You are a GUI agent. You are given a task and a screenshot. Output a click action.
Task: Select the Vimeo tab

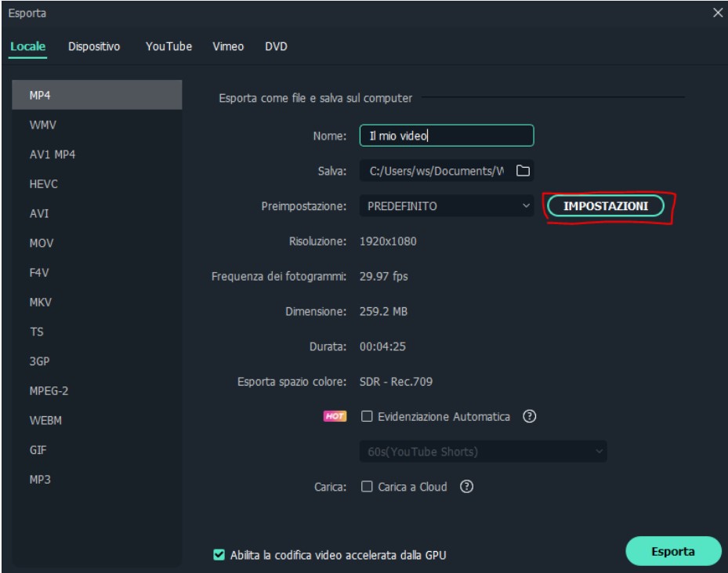227,47
